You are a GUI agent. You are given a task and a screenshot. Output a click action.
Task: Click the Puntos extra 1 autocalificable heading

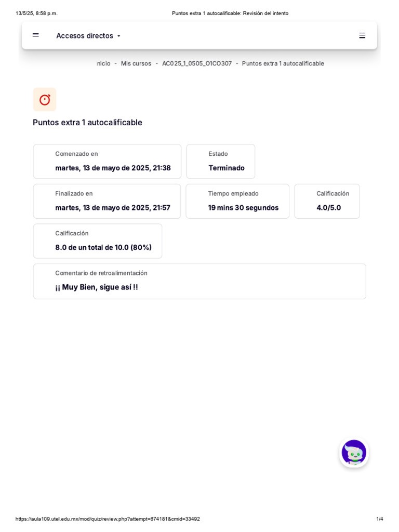(87, 123)
